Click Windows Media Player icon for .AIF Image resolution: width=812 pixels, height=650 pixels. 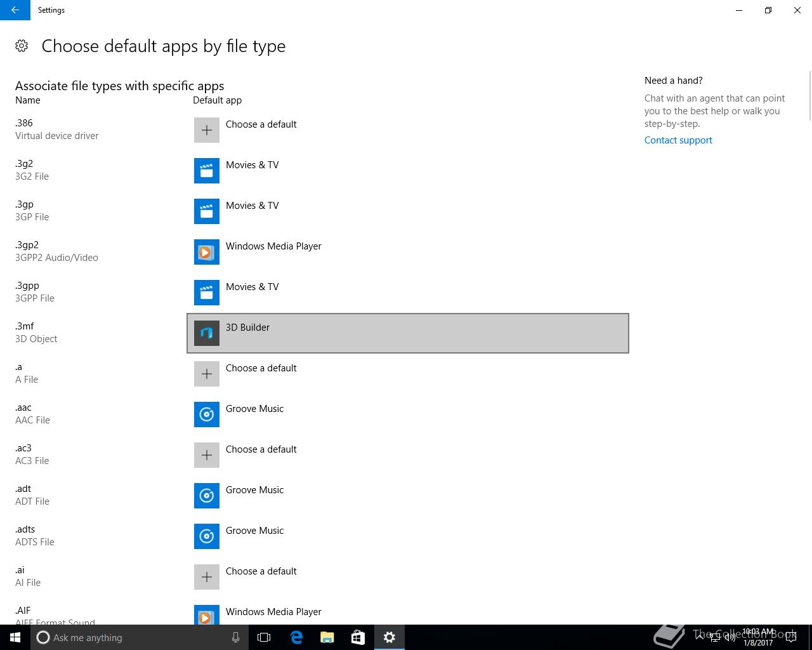coord(207,614)
